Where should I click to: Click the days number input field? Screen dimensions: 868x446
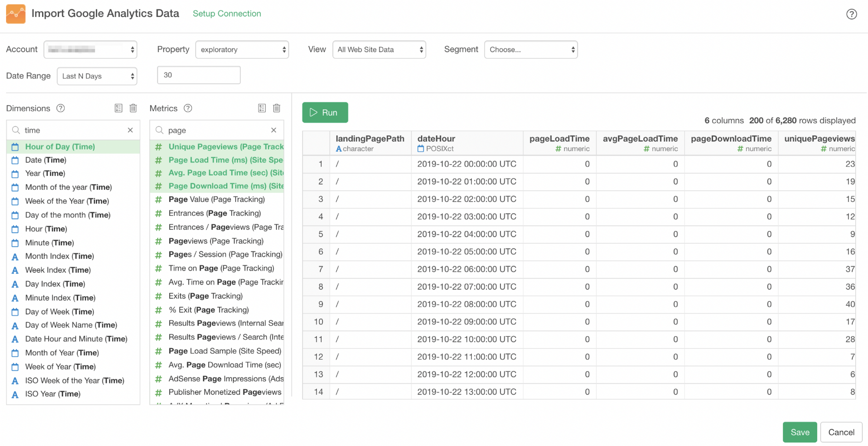199,75
